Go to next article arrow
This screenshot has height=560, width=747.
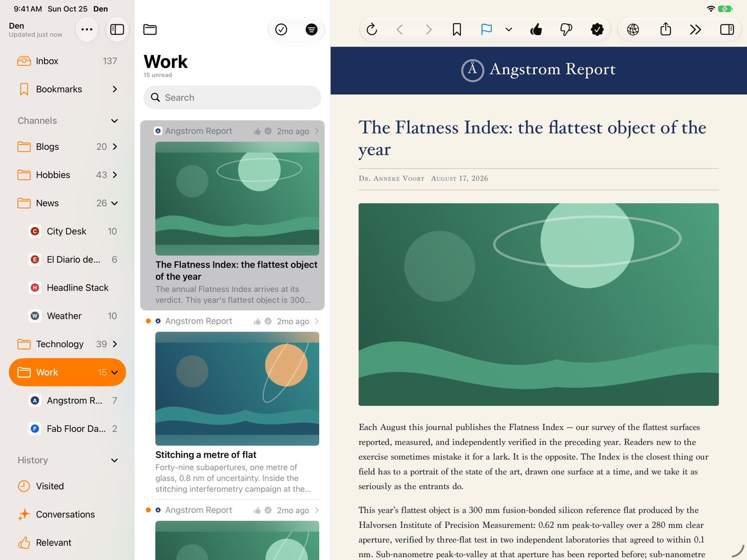pyautogui.click(x=428, y=29)
